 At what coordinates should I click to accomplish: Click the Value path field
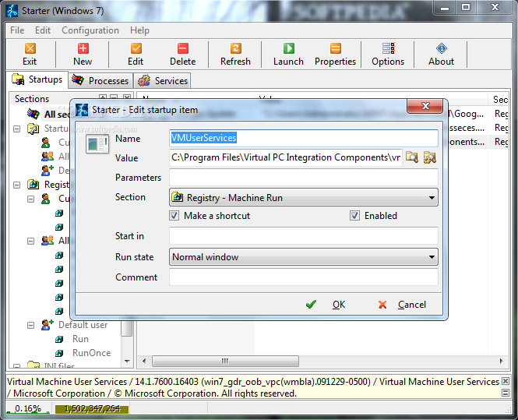(286, 157)
